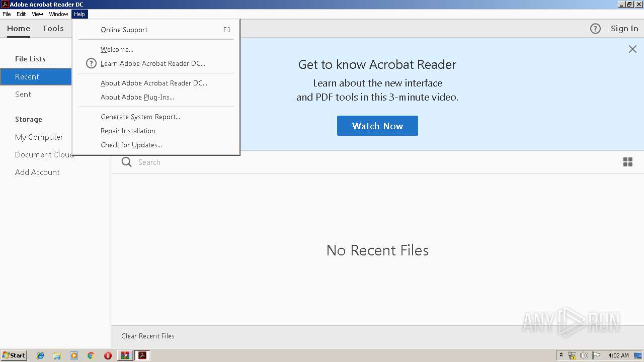Restore down the Acrobat window
Viewport: 644px width, 362px height.
pyautogui.click(x=630, y=4)
